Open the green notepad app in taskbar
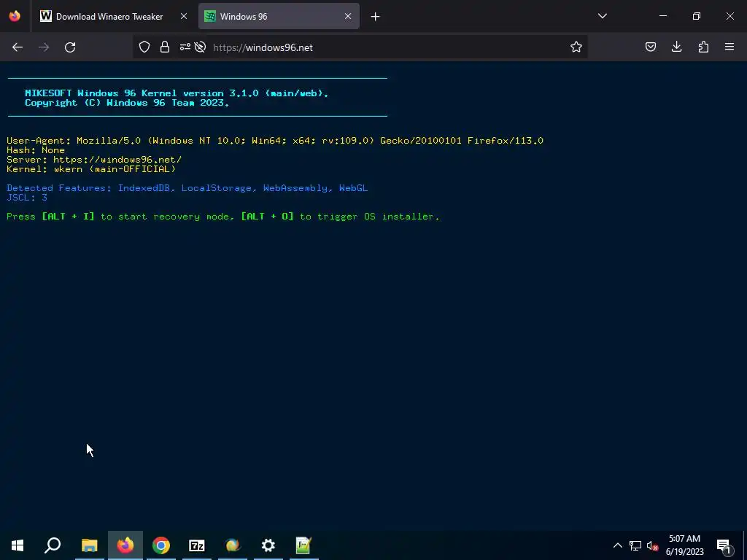This screenshot has width=747, height=560. point(303,545)
